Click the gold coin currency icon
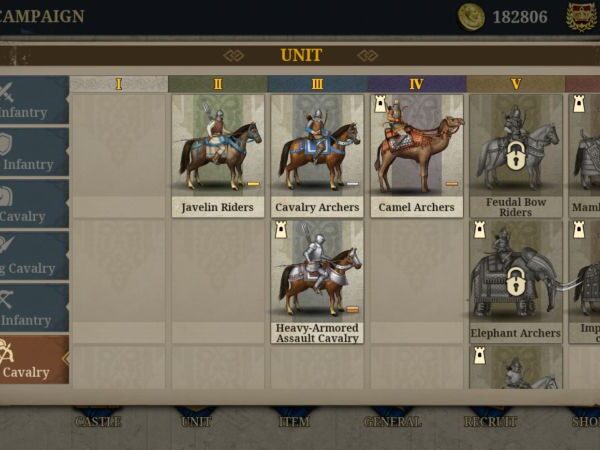 [x=471, y=16]
